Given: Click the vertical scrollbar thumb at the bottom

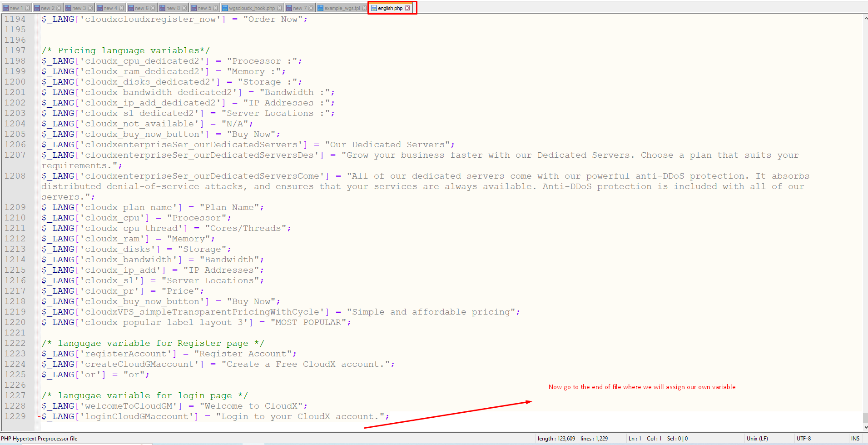Looking at the screenshot, I should [x=865, y=417].
